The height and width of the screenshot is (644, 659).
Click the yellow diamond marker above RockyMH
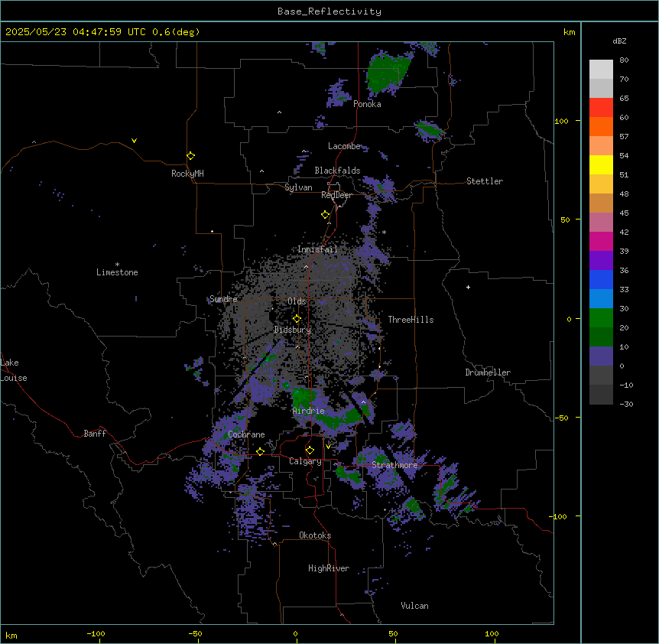(190, 155)
